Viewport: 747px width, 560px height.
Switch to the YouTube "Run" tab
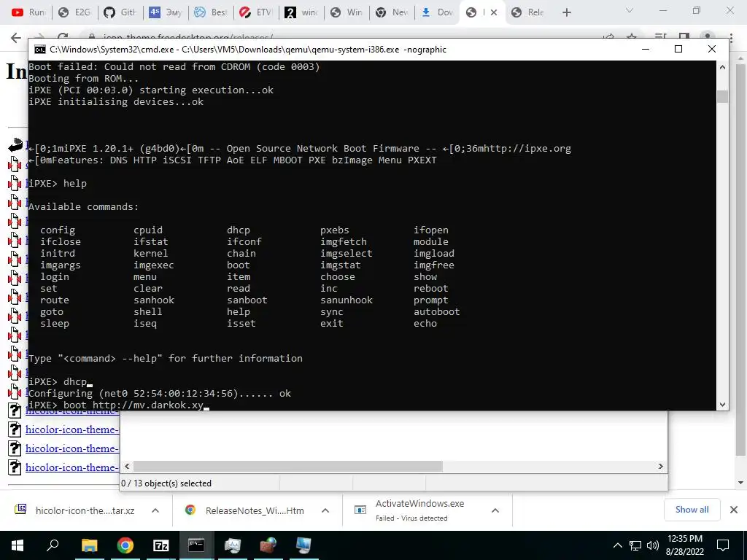pos(28,12)
